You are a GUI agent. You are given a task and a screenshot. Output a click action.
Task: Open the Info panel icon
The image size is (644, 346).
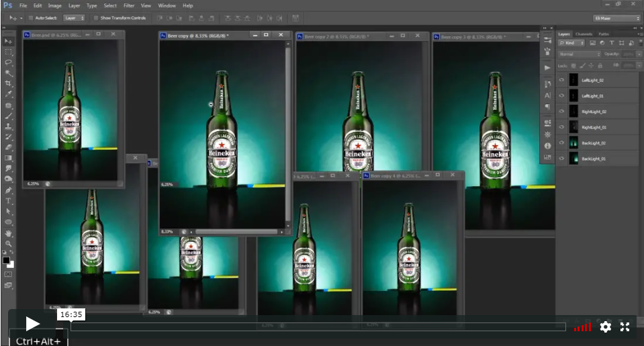point(547,146)
